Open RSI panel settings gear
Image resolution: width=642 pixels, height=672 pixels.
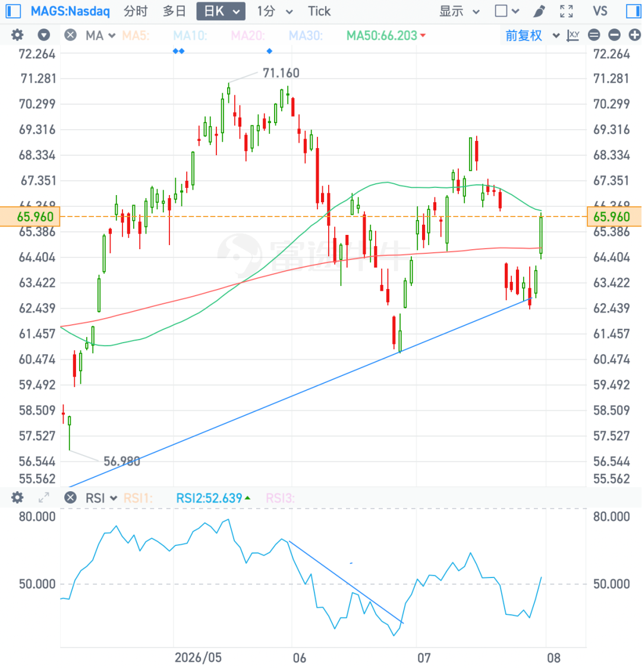tap(17, 498)
